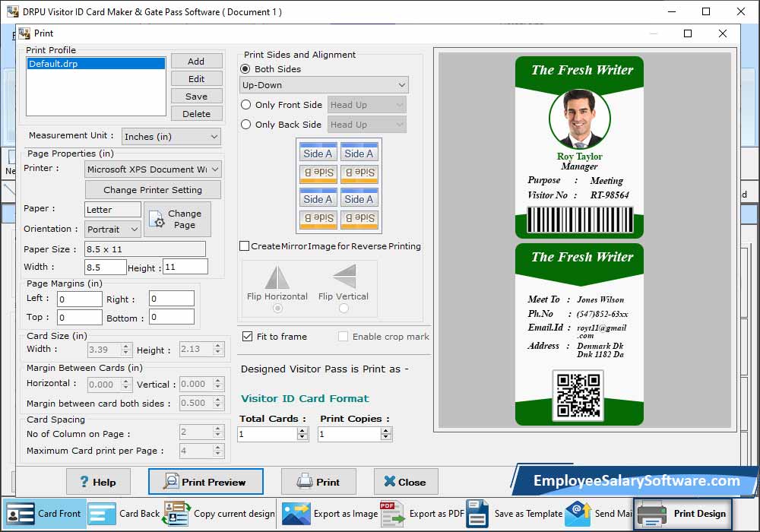The image size is (760, 532).
Task: Click the Save as Template floppy icon
Action: click(x=477, y=514)
